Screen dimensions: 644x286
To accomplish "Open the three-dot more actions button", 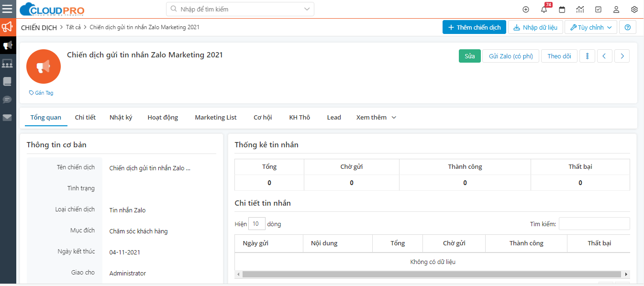I will [587, 56].
